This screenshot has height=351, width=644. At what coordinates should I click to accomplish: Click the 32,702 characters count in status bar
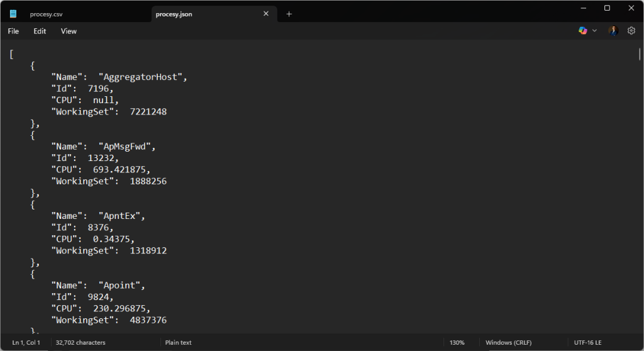[x=80, y=343]
